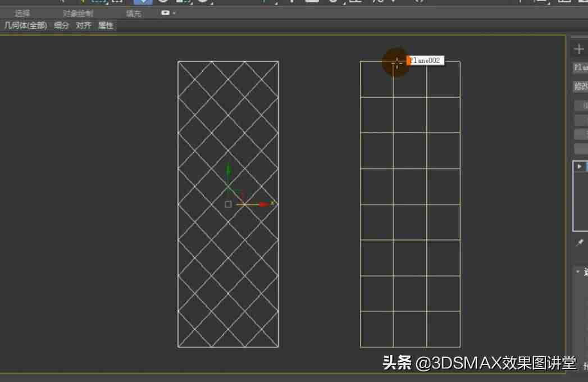588x382 pixels.
Task: Open the 细分 panel
Action: pyautogui.click(x=62, y=25)
